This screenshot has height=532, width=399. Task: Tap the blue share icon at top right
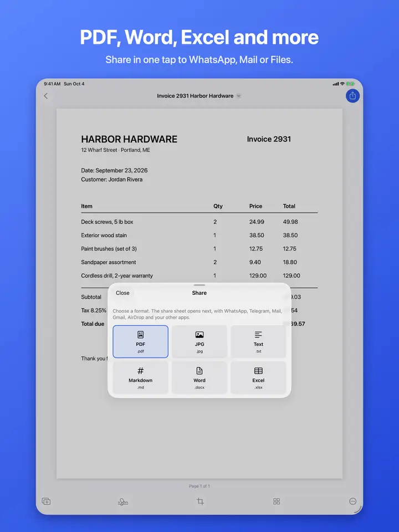coord(352,96)
